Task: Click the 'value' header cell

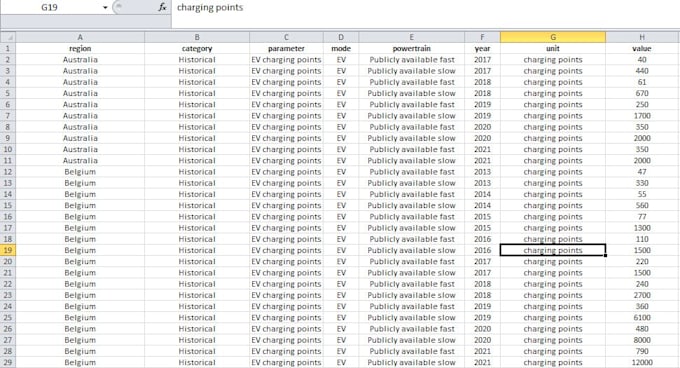Action: coord(642,49)
